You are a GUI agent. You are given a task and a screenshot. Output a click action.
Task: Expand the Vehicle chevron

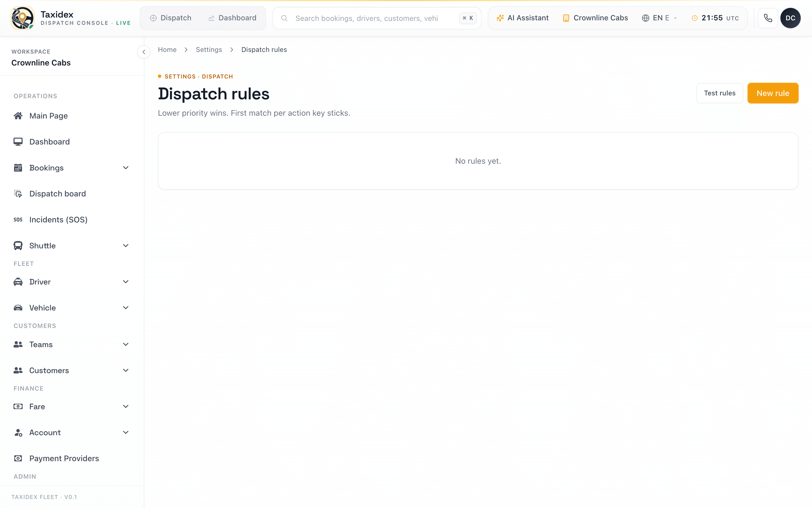126,308
